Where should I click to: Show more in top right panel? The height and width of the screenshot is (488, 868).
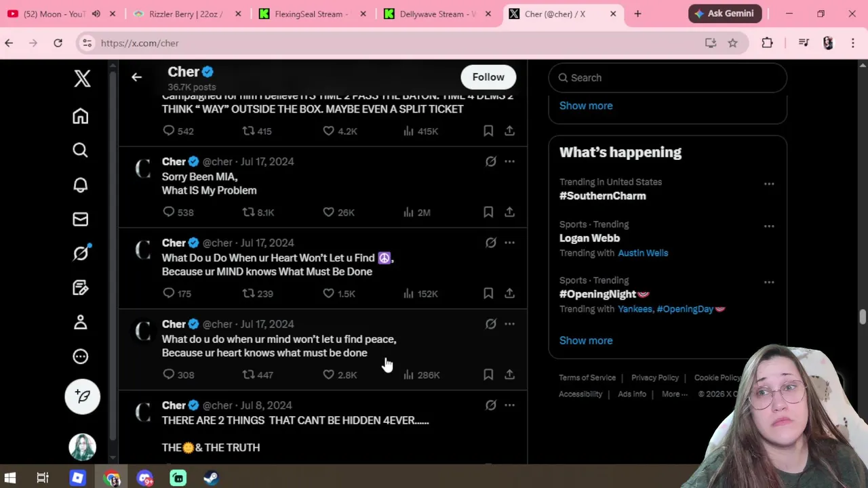(x=586, y=106)
